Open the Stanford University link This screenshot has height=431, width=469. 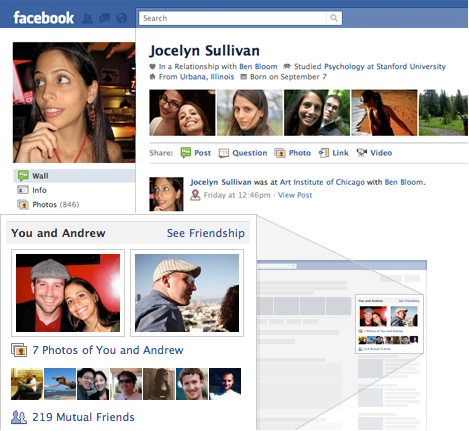[x=411, y=67]
